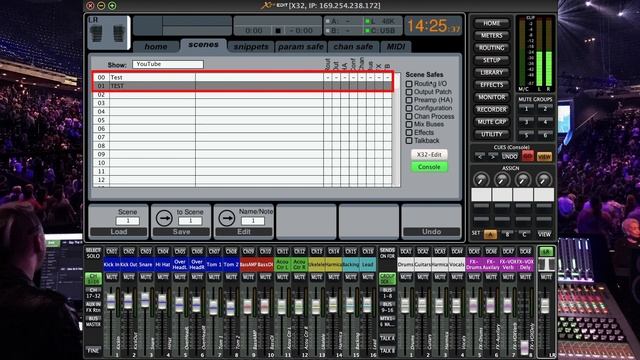
Task: Click the FX-VOX Dely DCA8 fader
Action: click(x=524, y=347)
